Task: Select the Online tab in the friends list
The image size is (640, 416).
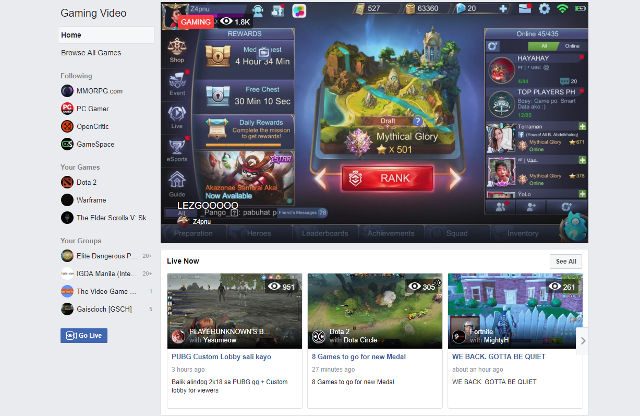Action: coord(572,46)
